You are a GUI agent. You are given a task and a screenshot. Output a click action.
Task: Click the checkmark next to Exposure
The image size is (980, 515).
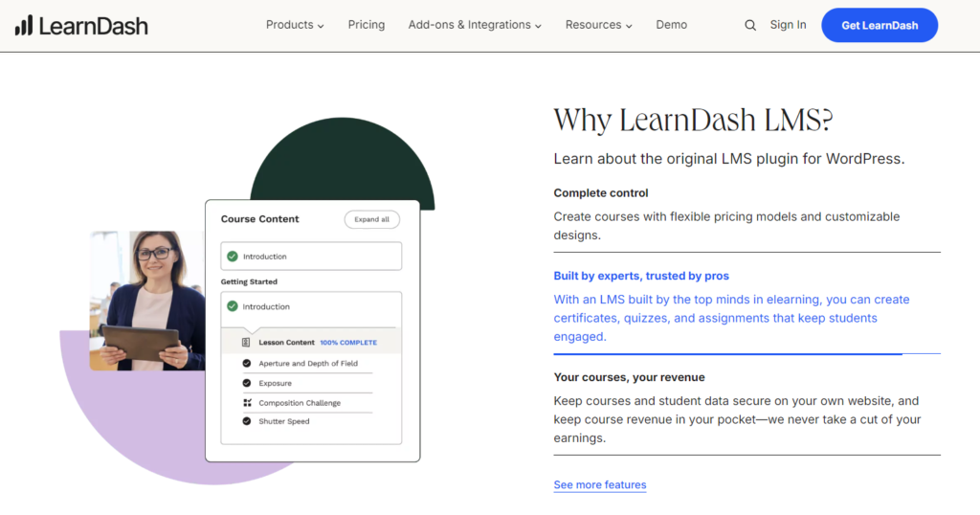tap(247, 383)
